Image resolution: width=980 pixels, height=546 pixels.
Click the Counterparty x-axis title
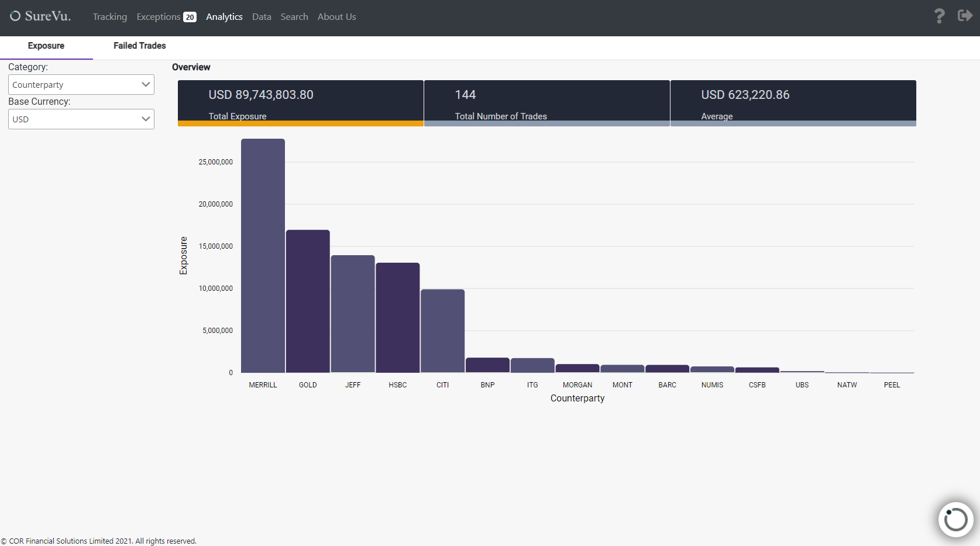pyautogui.click(x=577, y=398)
